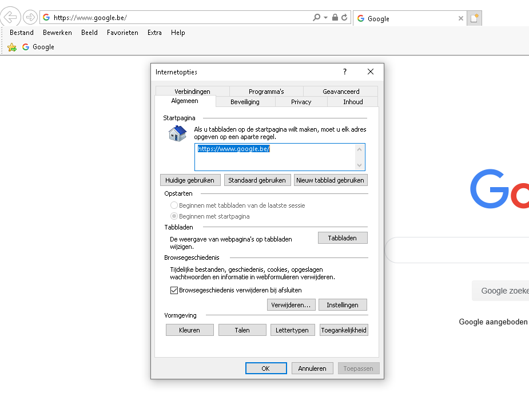Click the favorites star icon in bookmarks bar
This screenshot has height=420, width=529.
pyautogui.click(x=12, y=47)
